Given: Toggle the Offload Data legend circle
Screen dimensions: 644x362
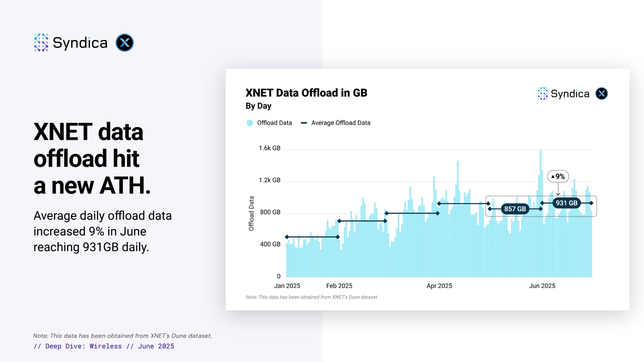Looking at the screenshot, I should coord(250,123).
